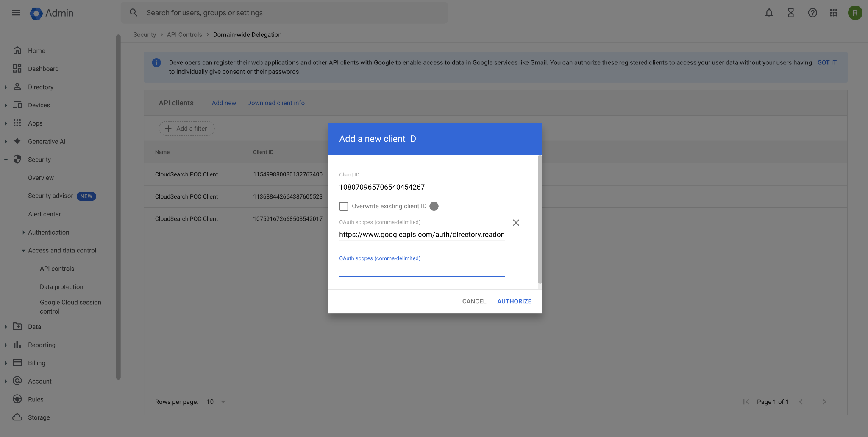Viewport: 868px width, 437px height.
Task: Remove the OAuth scope via the X icon
Action: click(x=516, y=222)
